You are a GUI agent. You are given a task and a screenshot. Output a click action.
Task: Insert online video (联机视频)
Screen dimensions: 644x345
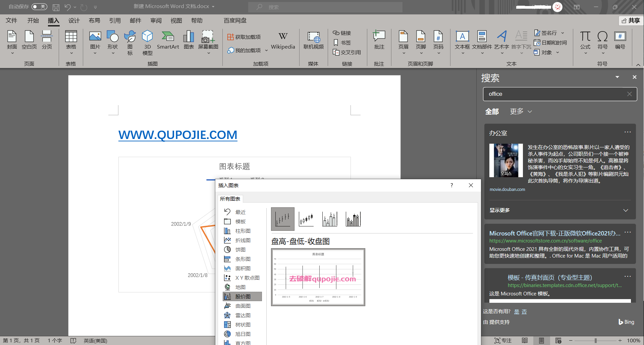pyautogui.click(x=314, y=40)
